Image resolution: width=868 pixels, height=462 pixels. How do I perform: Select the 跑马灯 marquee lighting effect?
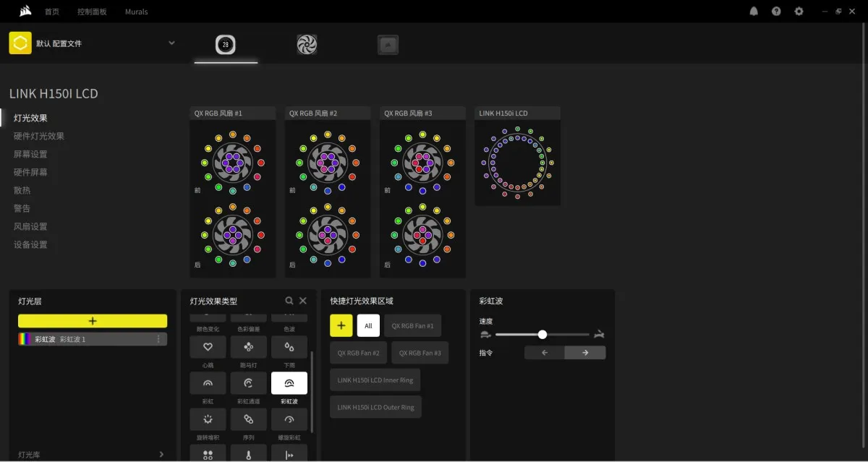pos(248,347)
